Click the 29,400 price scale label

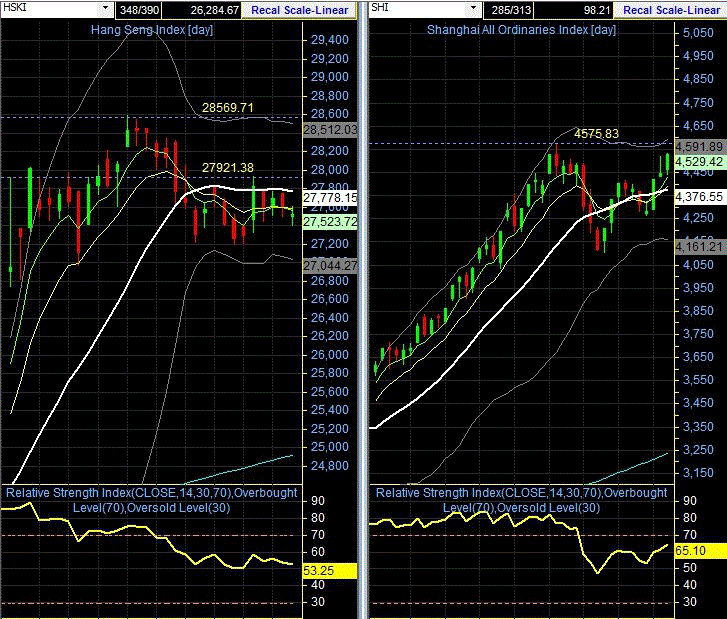point(330,40)
